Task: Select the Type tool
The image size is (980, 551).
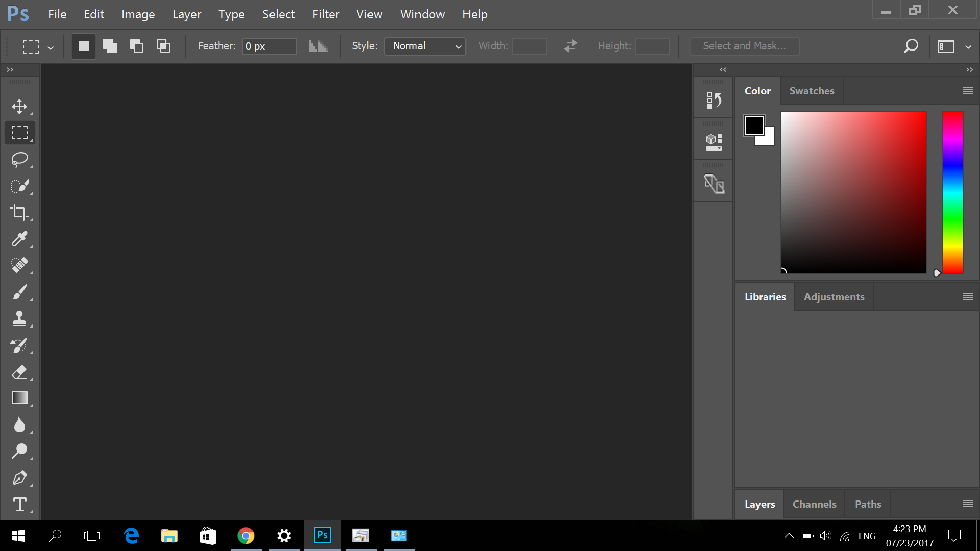Action: (x=19, y=505)
